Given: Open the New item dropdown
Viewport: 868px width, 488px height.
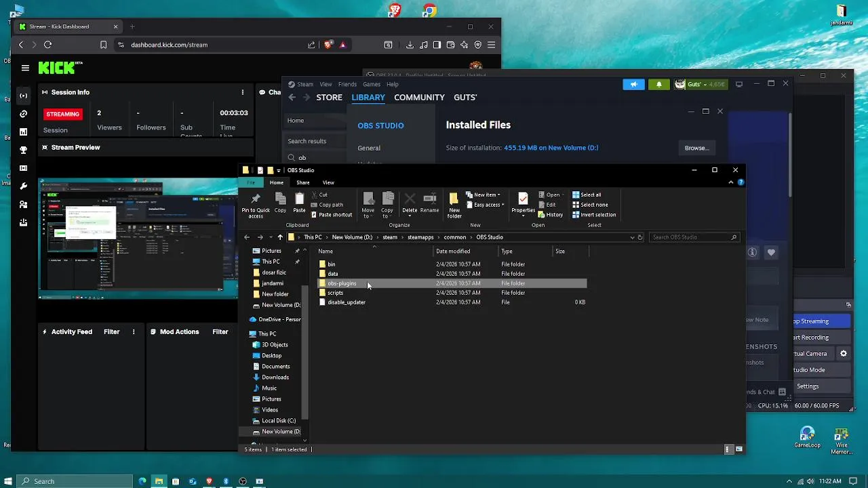Looking at the screenshot, I should (483, 195).
